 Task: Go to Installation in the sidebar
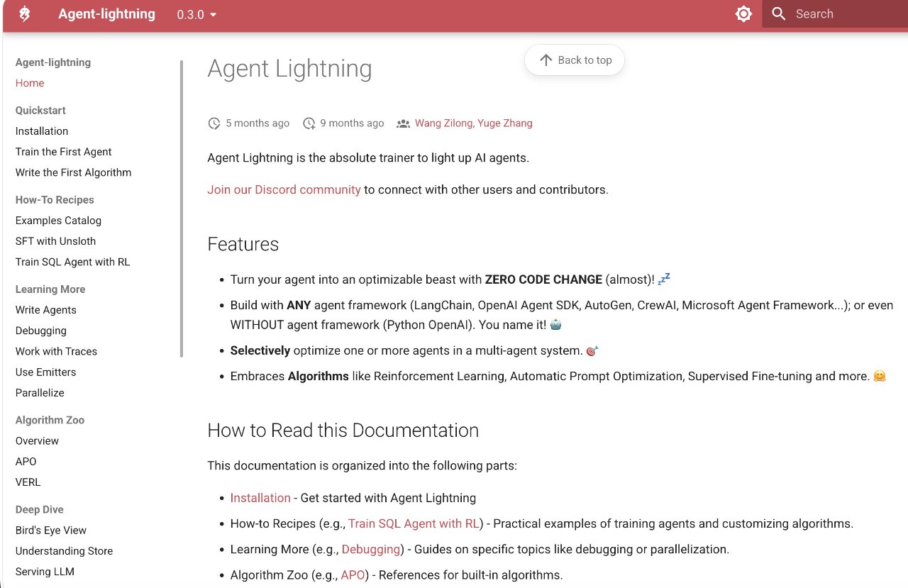[42, 131]
